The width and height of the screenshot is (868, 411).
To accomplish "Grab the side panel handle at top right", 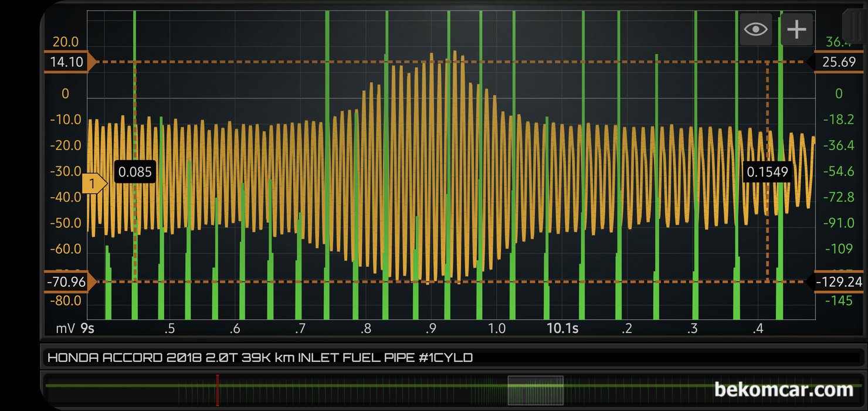I will [854, 23].
